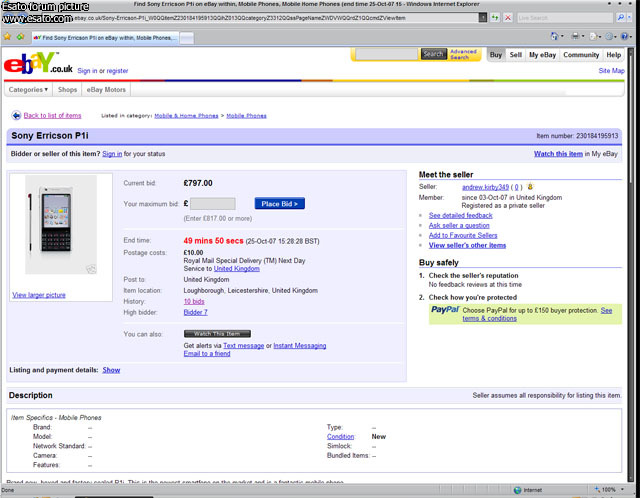This screenshot has height=498, width=640.
Task: Click the maximum bid input field
Action: tap(213, 204)
